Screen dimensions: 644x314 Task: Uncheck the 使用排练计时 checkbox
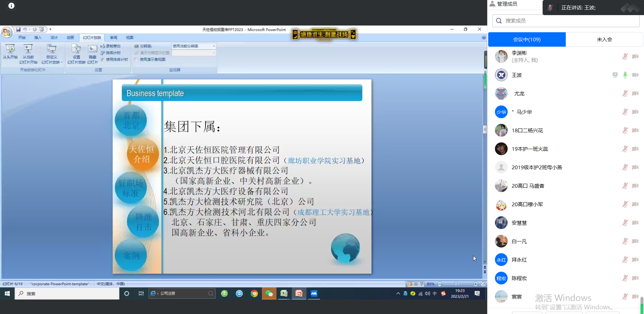(x=102, y=60)
